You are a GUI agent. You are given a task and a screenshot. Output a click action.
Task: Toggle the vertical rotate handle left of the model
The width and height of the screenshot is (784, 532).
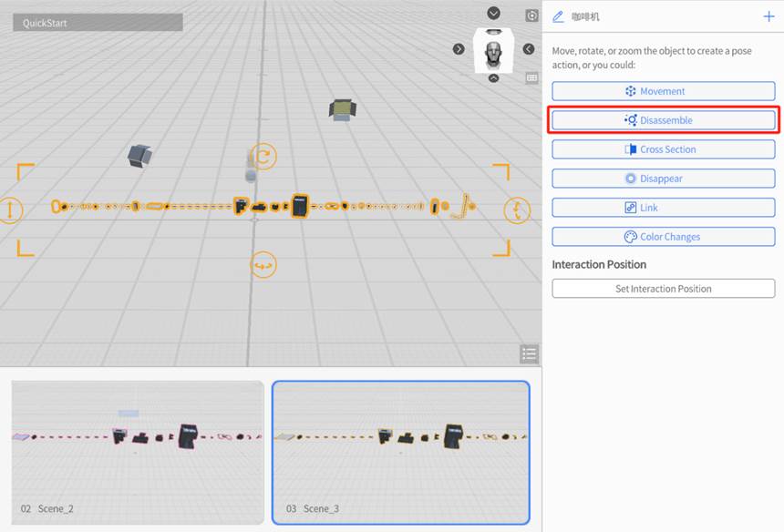[x=12, y=211]
